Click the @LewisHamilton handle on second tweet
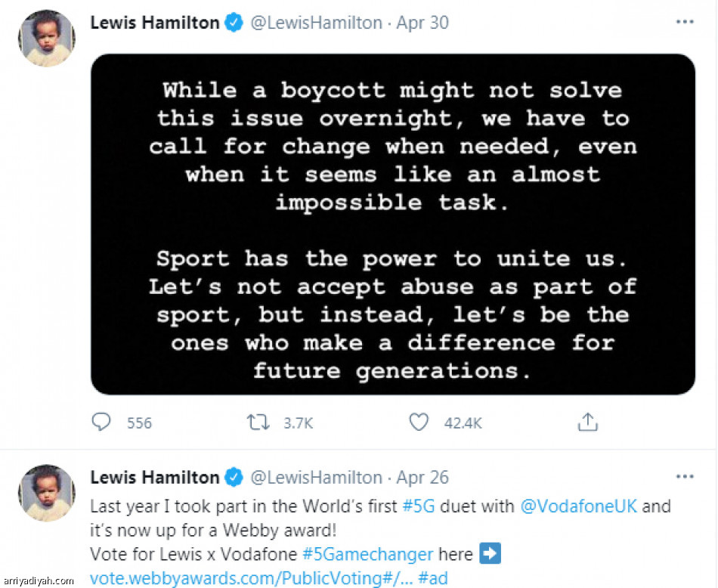718x588 pixels. 316,478
